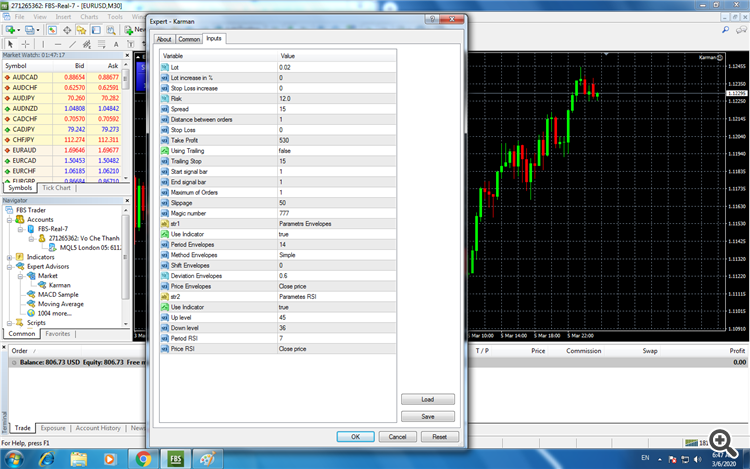Click the Save button
The width and height of the screenshot is (750, 469).
428,416
